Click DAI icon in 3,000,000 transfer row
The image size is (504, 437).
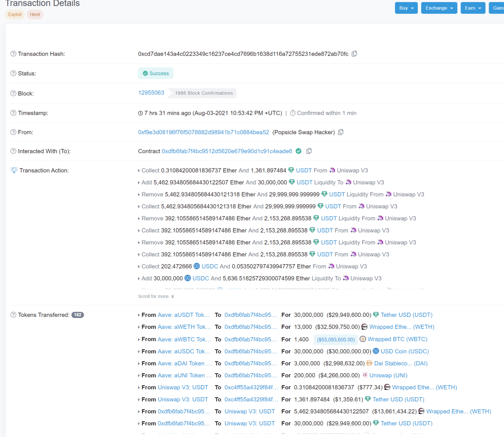(x=369, y=363)
